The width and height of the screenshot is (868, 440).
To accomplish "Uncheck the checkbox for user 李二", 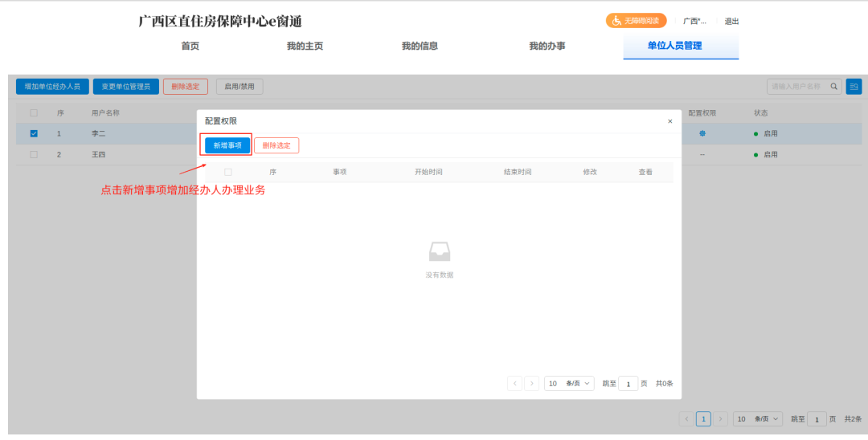I will click(34, 133).
